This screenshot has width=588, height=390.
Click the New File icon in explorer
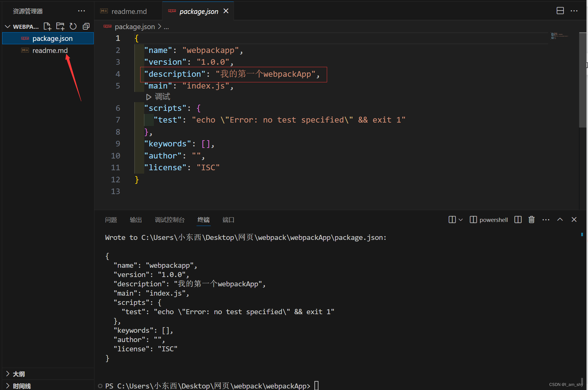coord(47,27)
